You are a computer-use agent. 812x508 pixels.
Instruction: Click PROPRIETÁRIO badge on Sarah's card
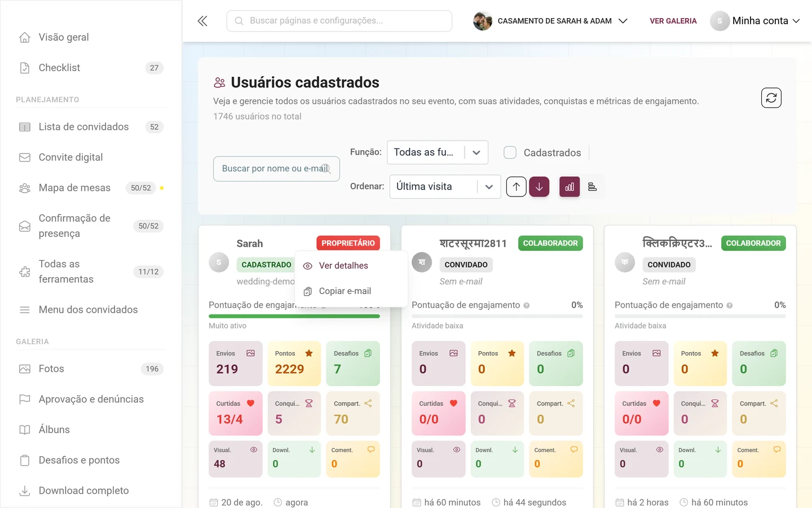click(x=348, y=243)
